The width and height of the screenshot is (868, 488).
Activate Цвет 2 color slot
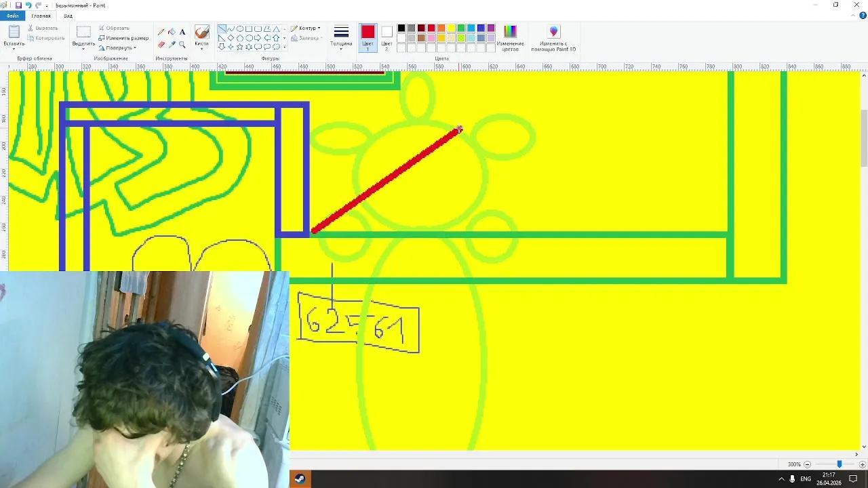click(x=387, y=38)
